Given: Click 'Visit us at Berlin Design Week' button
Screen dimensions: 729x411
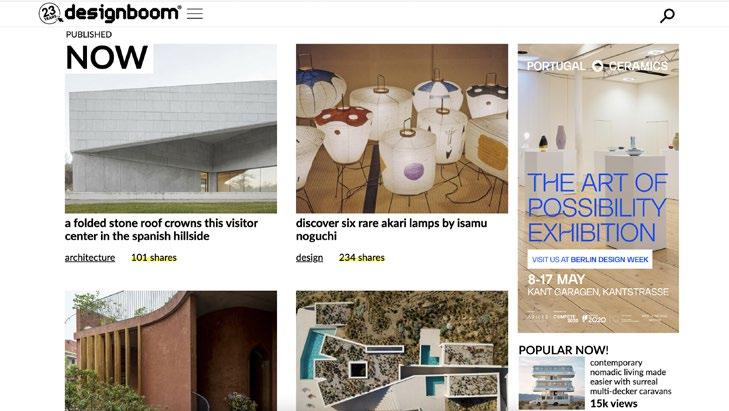Looking at the screenshot, I should coord(590,259).
